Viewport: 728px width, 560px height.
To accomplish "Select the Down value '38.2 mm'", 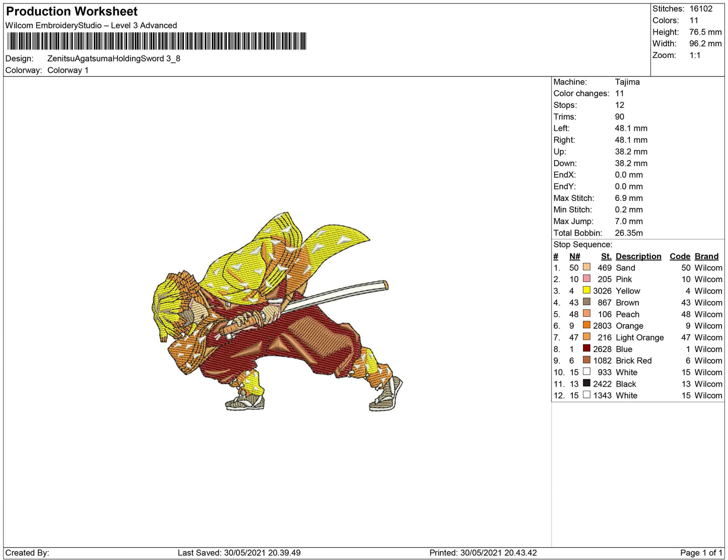I will point(631,163).
